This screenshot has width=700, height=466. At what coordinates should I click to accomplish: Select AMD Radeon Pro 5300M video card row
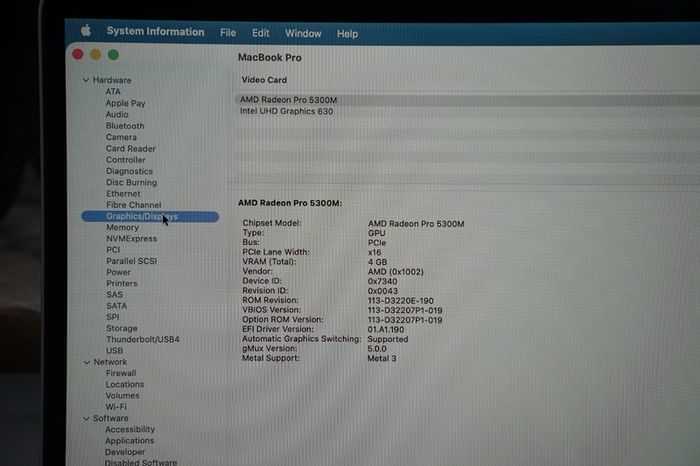[467, 100]
